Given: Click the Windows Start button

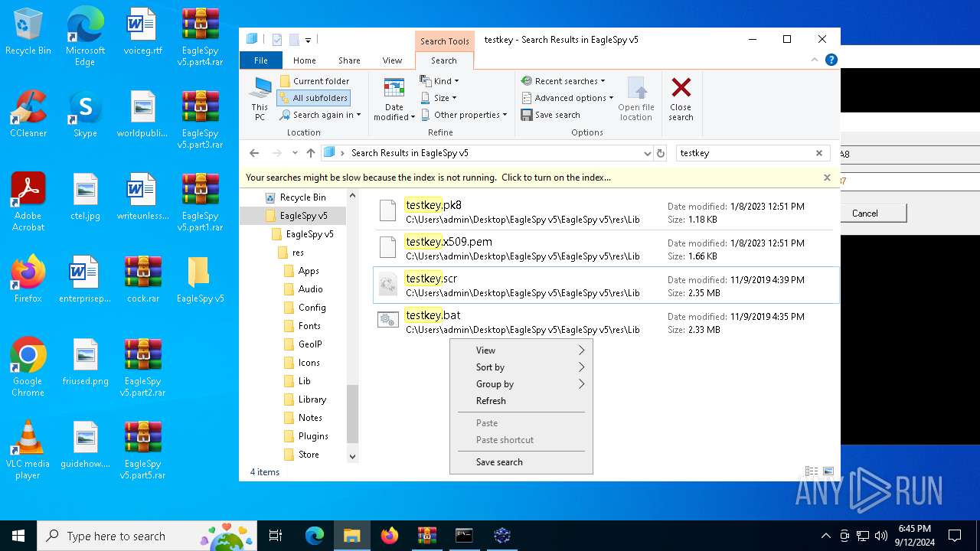Looking at the screenshot, I should pyautogui.click(x=18, y=536).
